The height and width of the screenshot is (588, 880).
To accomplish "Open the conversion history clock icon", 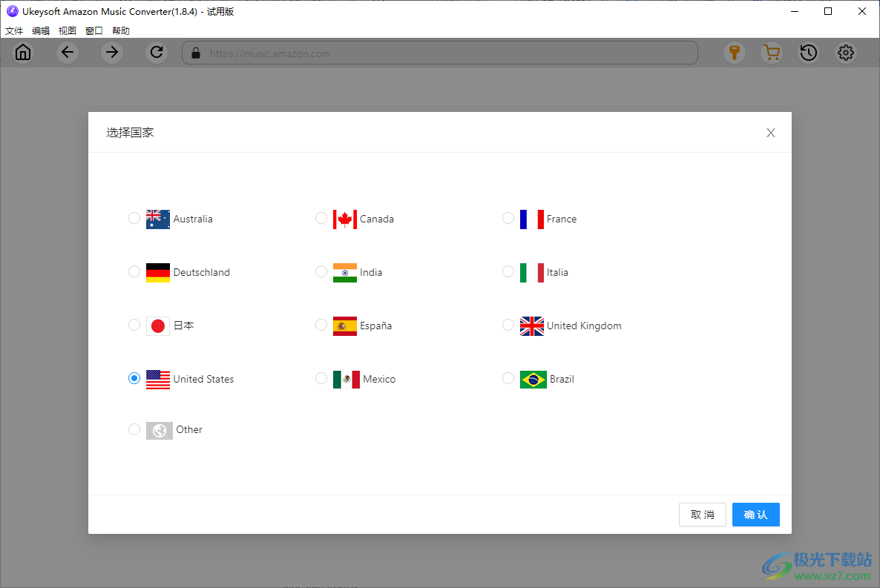I will click(809, 53).
